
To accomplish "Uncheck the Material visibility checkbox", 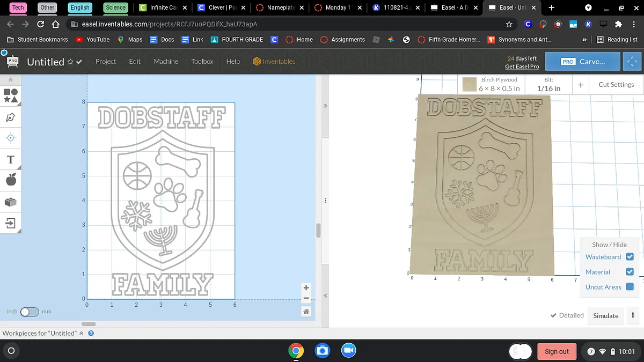I will (x=630, y=272).
